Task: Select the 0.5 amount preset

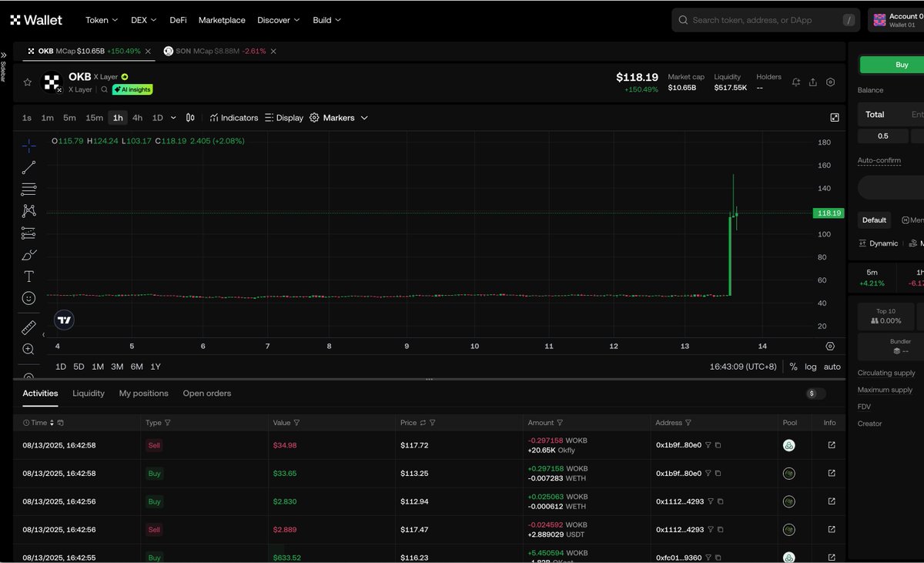Action: [882, 136]
